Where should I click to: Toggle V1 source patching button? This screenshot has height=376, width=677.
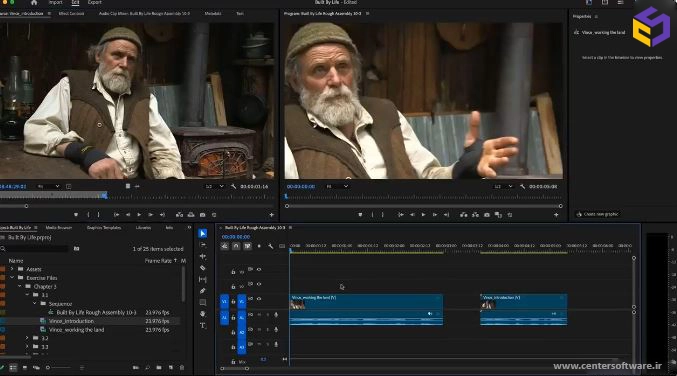[225, 301]
